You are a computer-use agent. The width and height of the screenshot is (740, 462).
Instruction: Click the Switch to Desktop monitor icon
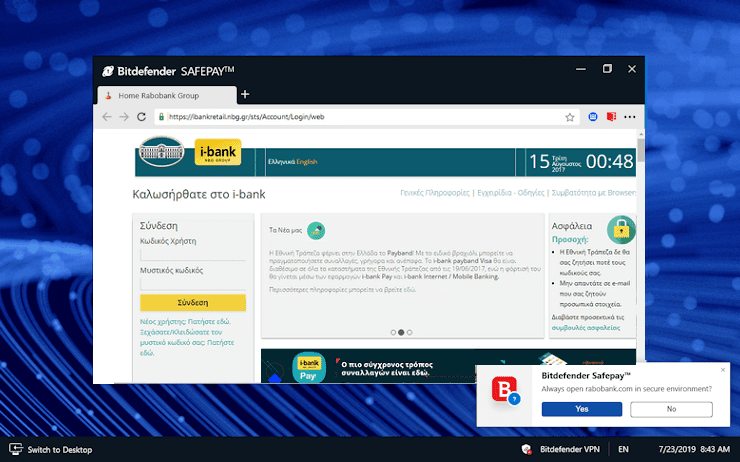tap(16, 449)
